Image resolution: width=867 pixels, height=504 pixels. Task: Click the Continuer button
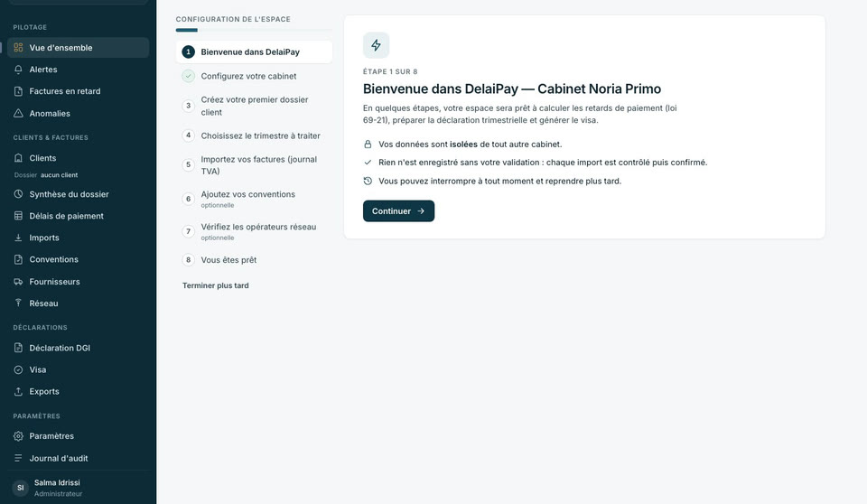tap(398, 210)
